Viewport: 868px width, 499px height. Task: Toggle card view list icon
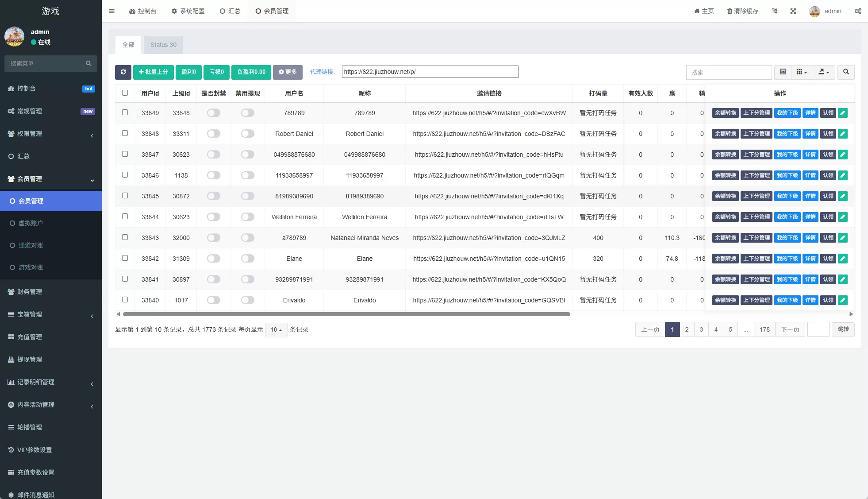783,72
